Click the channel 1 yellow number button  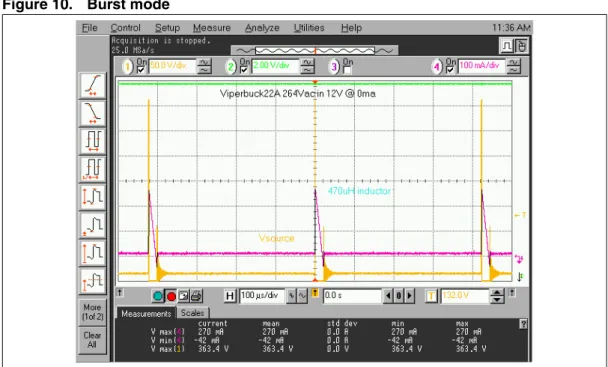pos(128,67)
